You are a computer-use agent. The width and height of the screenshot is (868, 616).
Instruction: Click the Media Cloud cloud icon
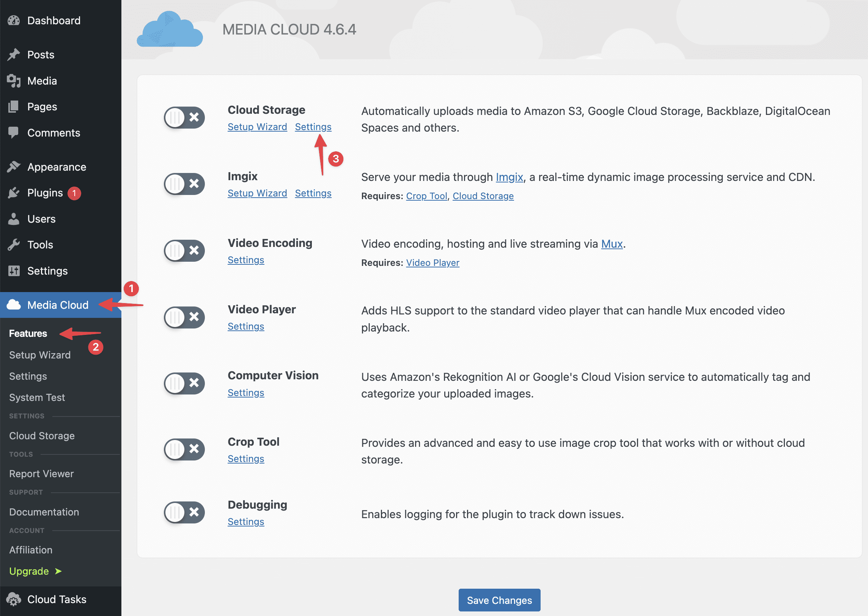14,305
